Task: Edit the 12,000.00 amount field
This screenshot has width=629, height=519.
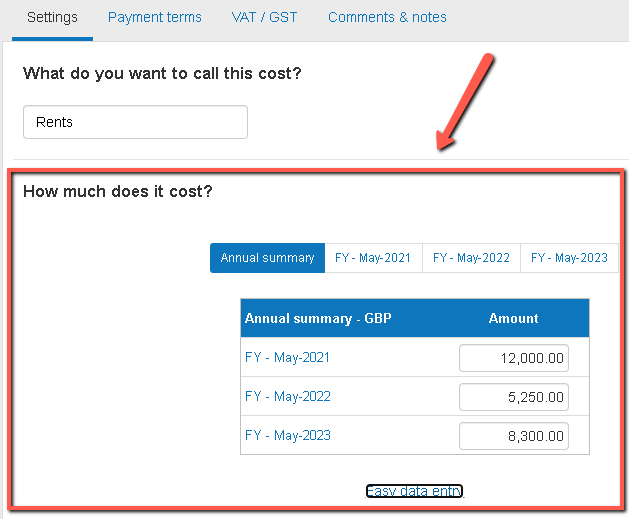Action: click(514, 358)
